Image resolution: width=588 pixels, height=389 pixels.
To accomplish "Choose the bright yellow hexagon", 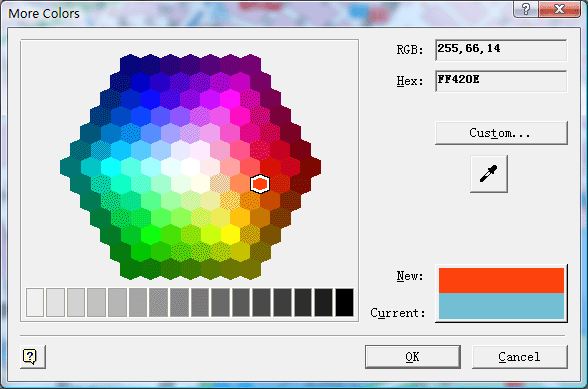I will pos(231,235).
